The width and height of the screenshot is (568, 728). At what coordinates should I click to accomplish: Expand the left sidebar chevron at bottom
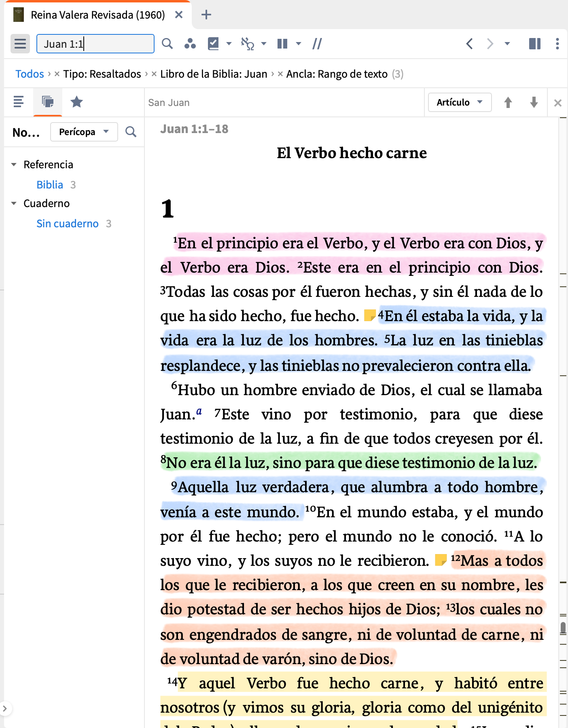5,709
